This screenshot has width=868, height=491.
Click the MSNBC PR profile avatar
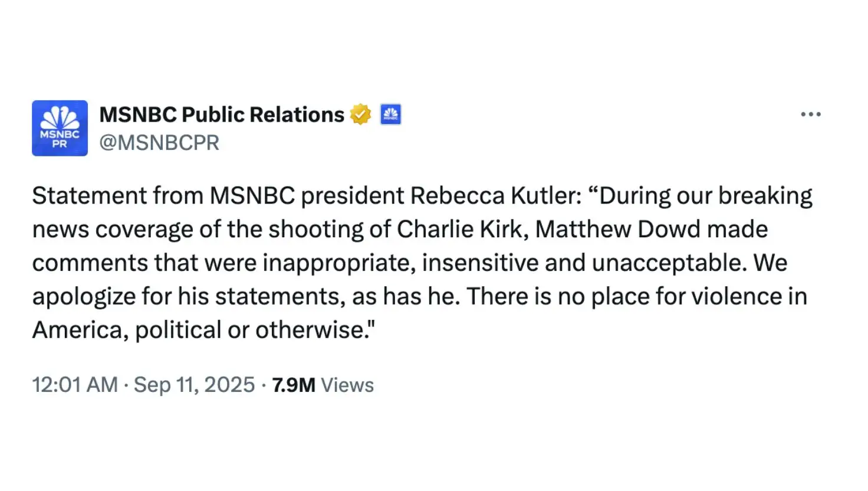pos(59,128)
